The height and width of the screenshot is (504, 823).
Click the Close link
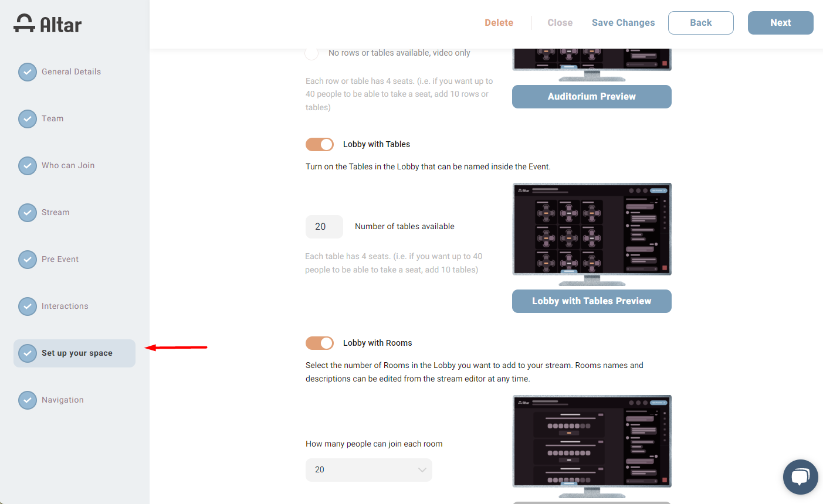pos(560,23)
